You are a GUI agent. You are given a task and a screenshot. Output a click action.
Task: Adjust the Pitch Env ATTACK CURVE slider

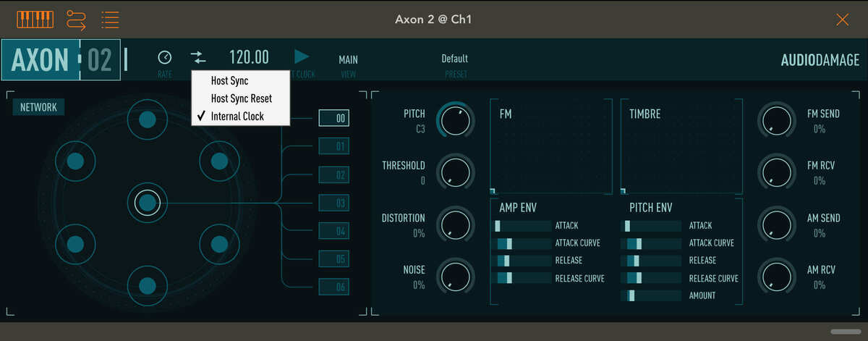click(x=653, y=243)
